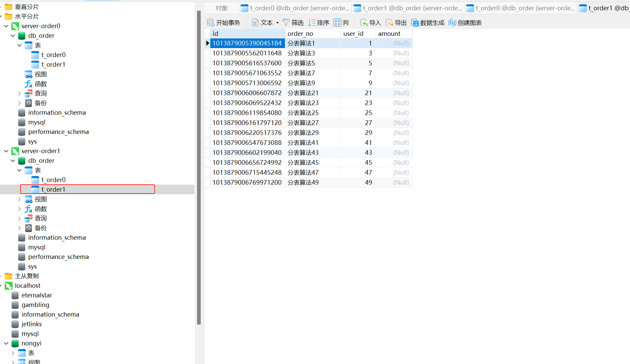This screenshot has height=364, width=630.
Task: Click the Import (导入) icon
Action: tap(364, 23)
